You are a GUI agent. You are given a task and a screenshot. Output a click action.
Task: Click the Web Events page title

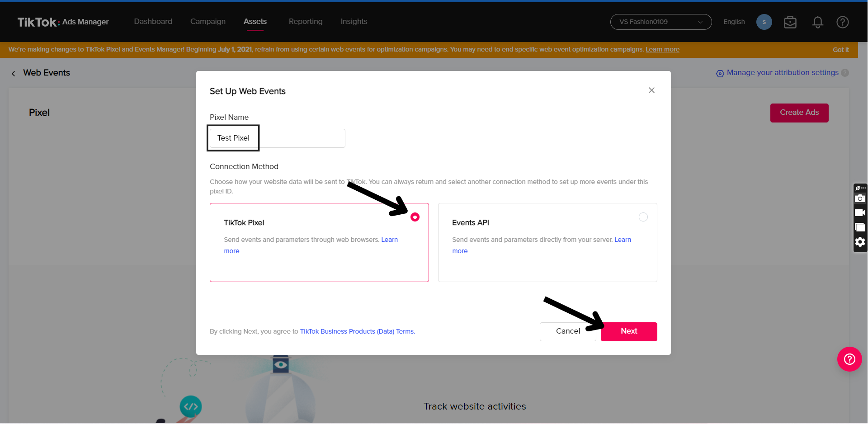coord(47,73)
